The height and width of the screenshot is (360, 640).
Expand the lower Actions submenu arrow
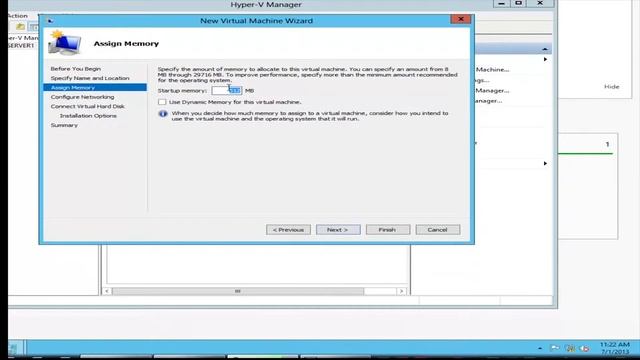coord(545,163)
